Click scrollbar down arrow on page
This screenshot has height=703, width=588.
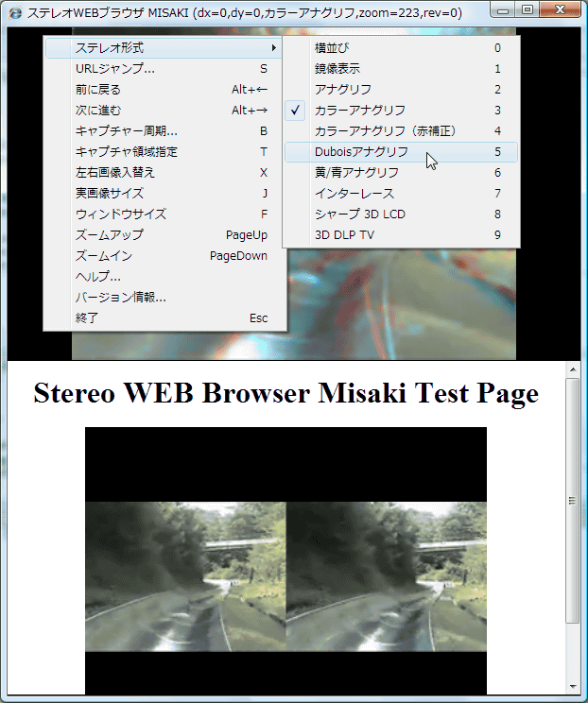pos(573,686)
